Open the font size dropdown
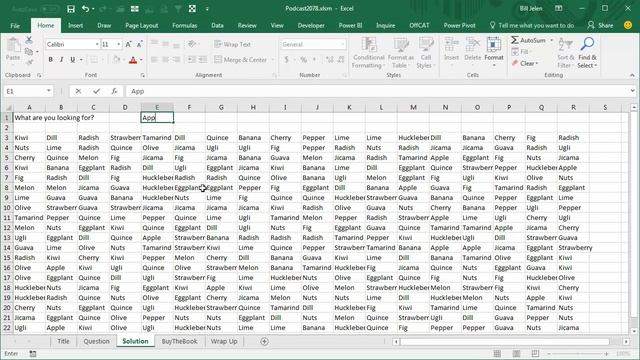The height and width of the screenshot is (360, 640). (x=119, y=44)
